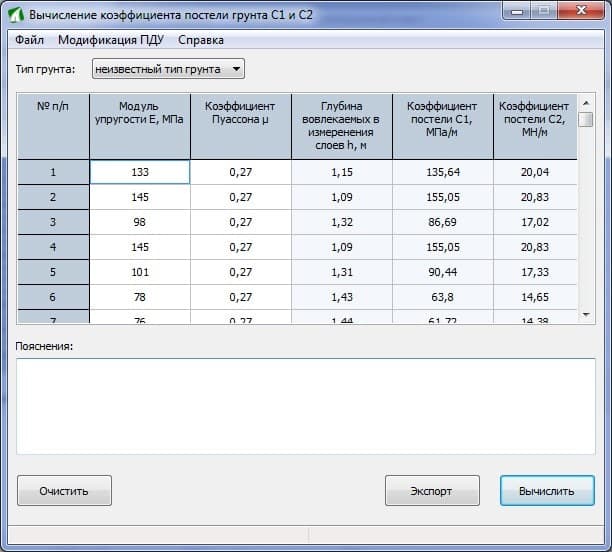The height and width of the screenshot is (552, 612).
Task: Click the Вычислить button
Action: 547,490
